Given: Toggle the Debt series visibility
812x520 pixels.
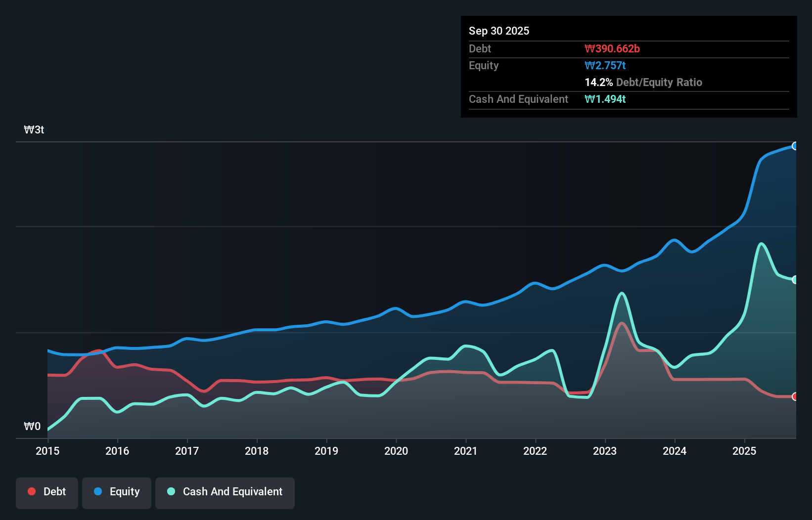Looking at the screenshot, I should point(46,492).
